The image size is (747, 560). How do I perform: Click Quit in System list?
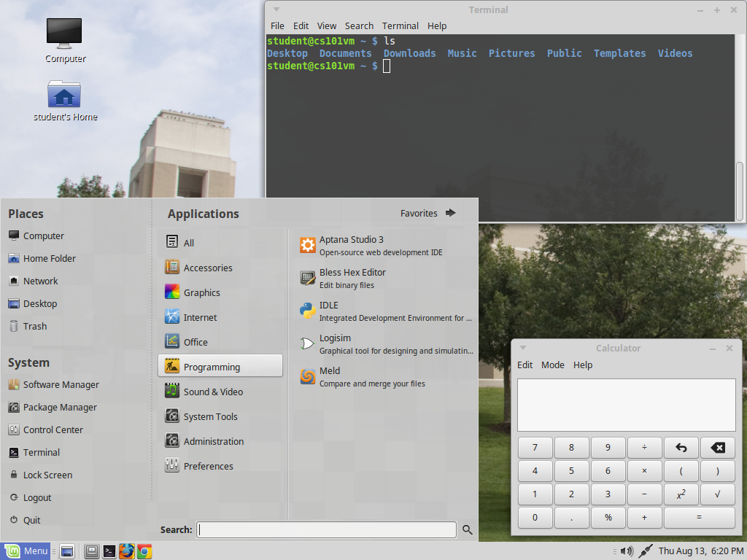(x=25, y=520)
